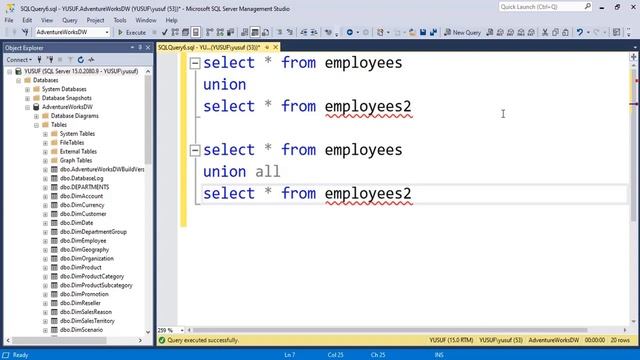Click the Connect plug icon in Object Explorer

pos(39,60)
